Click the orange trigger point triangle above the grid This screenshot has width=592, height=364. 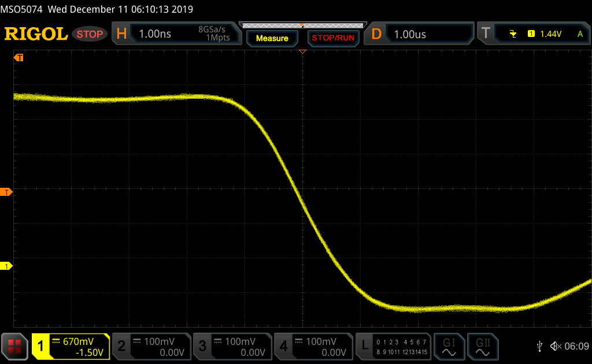[x=302, y=51]
